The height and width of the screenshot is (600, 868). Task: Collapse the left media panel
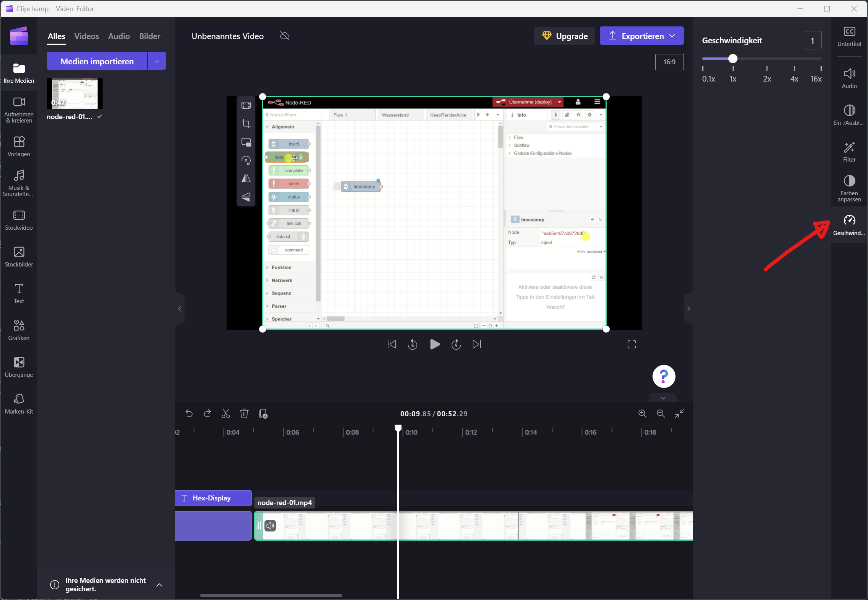179,309
